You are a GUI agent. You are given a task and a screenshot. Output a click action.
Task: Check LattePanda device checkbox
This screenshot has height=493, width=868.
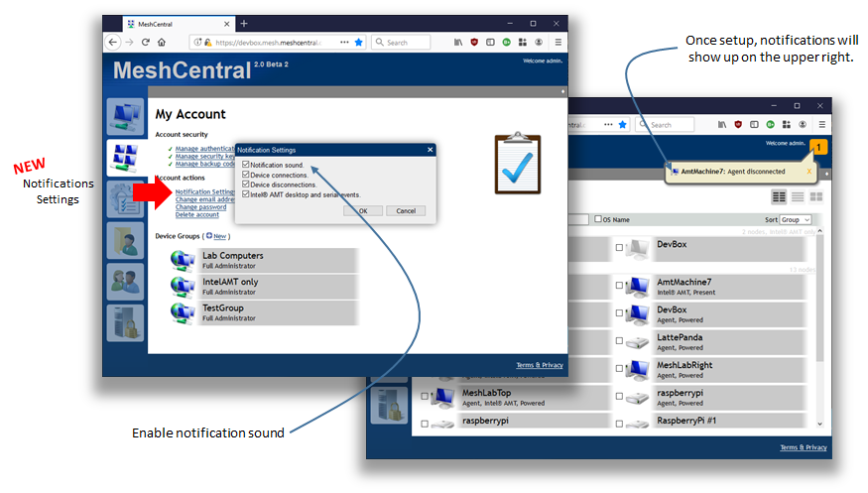coord(619,341)
